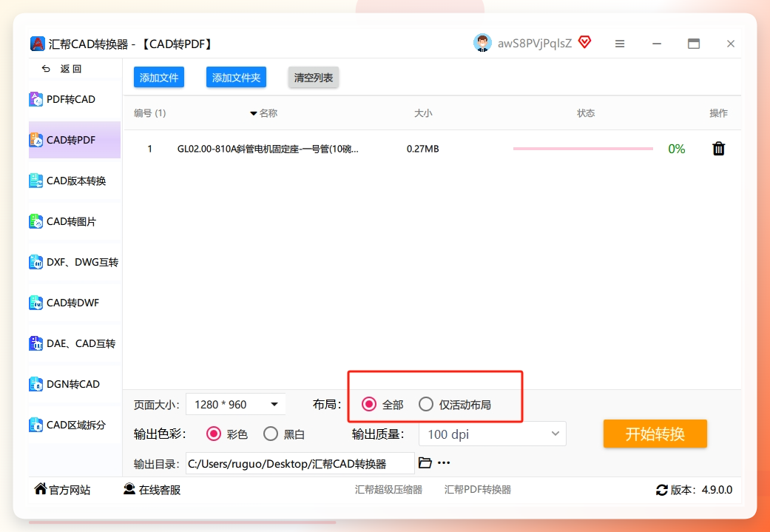Open output folder via folder icon
The image size is (770, 532).
[x=425, y=462]
